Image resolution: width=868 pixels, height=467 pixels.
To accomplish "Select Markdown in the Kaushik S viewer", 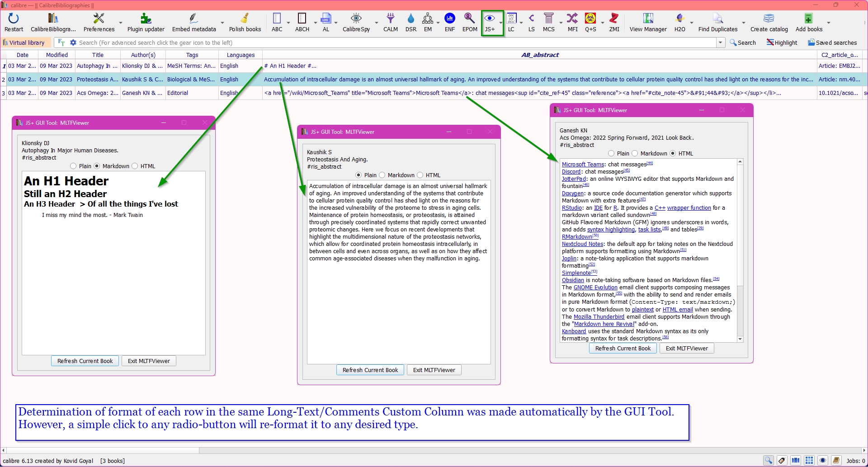I will pyautogui.click(x=382, y=175).
